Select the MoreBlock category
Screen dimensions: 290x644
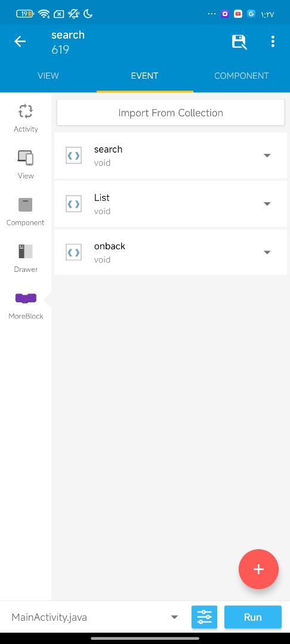[26, 305]
